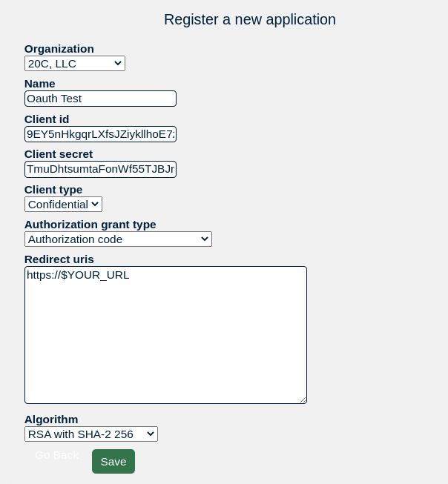Image resolution: width=448 pixels, height=484 pixels.
Task: Expand the Client type Confidential dropdown
Action: point(63,205)
